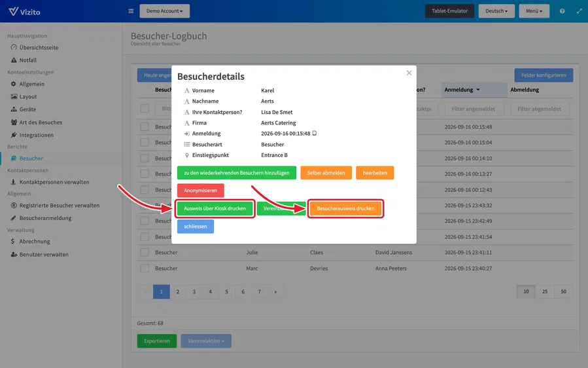The height and width of the screenshot is (368, 588).
Task: Open Kontaktpersonen verwalten
Action: tap(50, 182)
